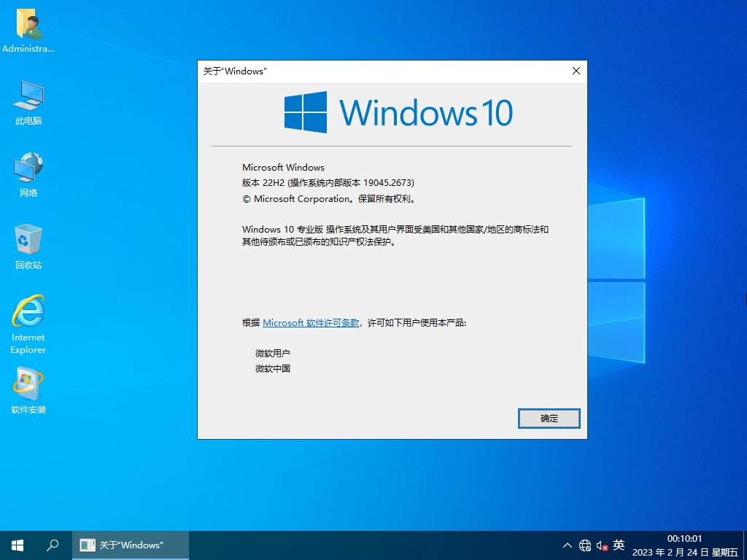Close the 关于"Windows" dialog
The height and width of the screenshot is (560, 747).
coord(576,71)
